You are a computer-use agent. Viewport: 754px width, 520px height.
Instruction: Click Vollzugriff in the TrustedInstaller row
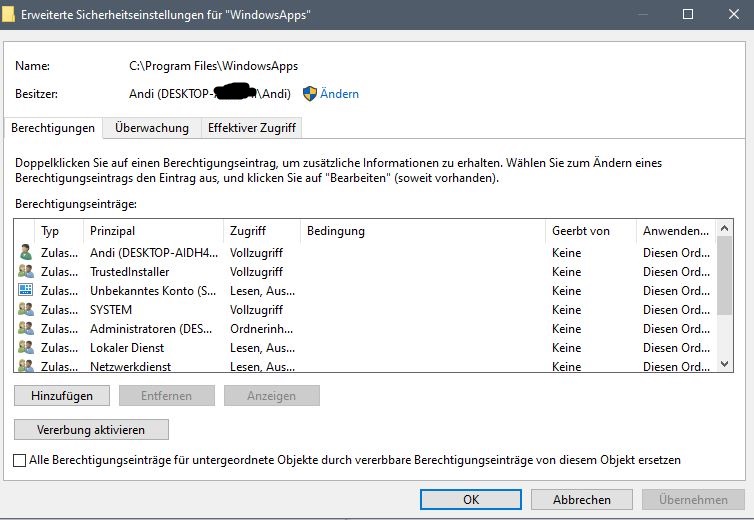(x=256, y=272)
